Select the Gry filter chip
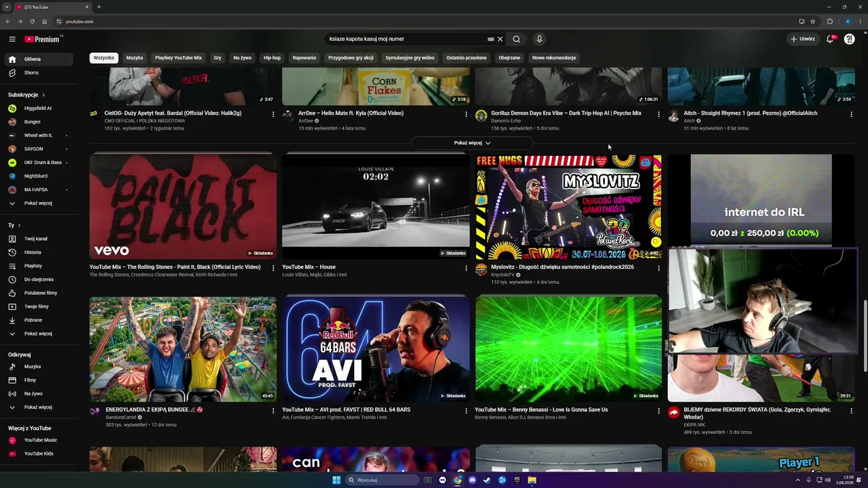The height and width of the screenshot is (488, 868). pos(218,58)
